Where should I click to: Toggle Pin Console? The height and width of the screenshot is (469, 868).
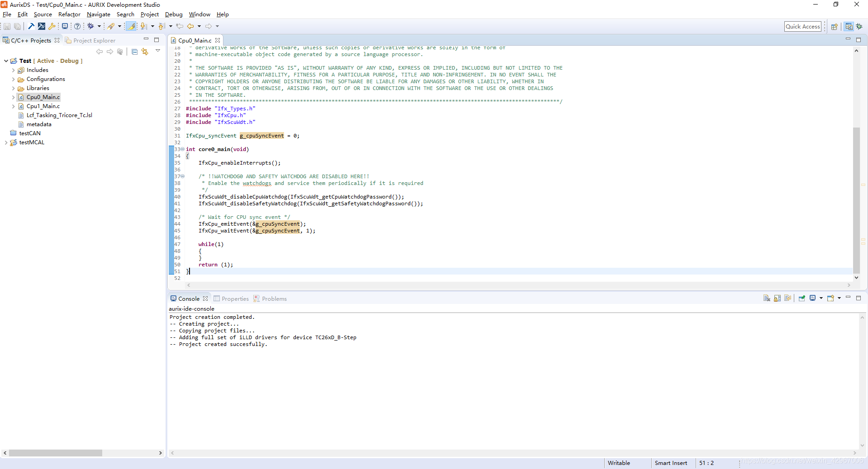[x=802, y=298]
